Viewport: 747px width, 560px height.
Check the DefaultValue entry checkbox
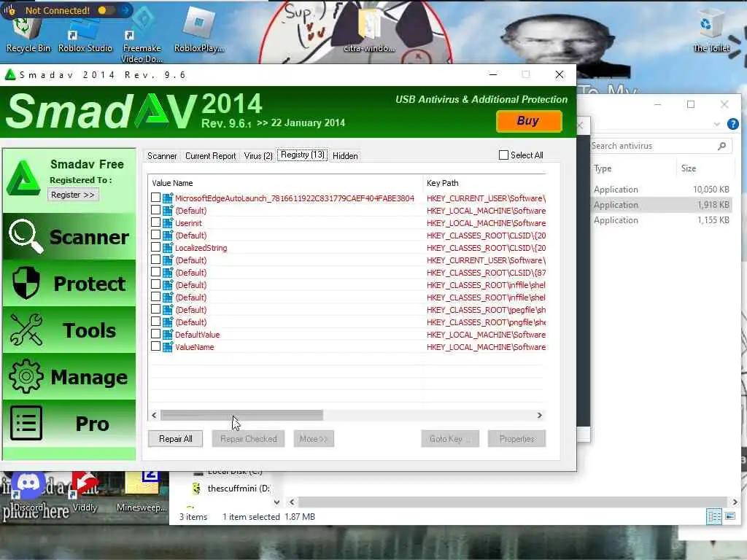(156, 333)
